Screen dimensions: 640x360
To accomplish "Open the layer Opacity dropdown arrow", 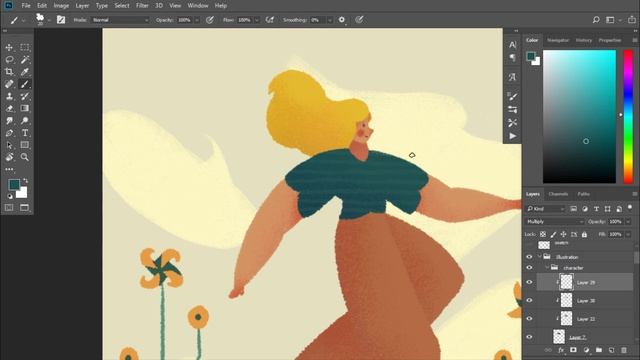I will pos(628,222).
